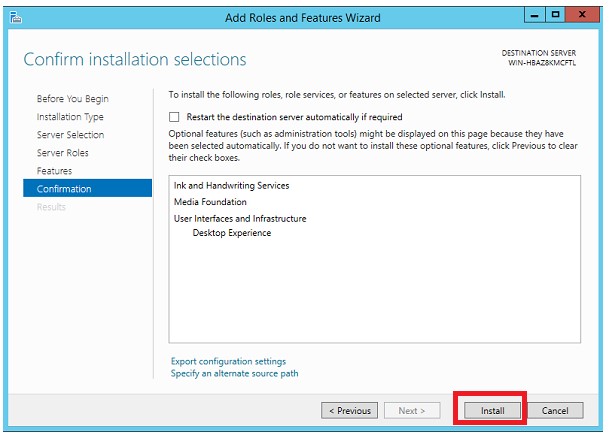Close the wizard with the red X
The height and width of the screenshot is (441, 612).
583,17
